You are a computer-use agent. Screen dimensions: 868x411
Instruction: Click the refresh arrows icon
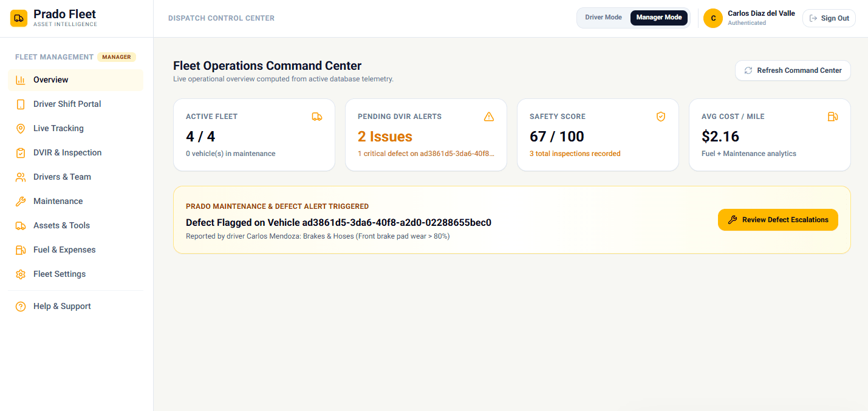tap(748, 70)
